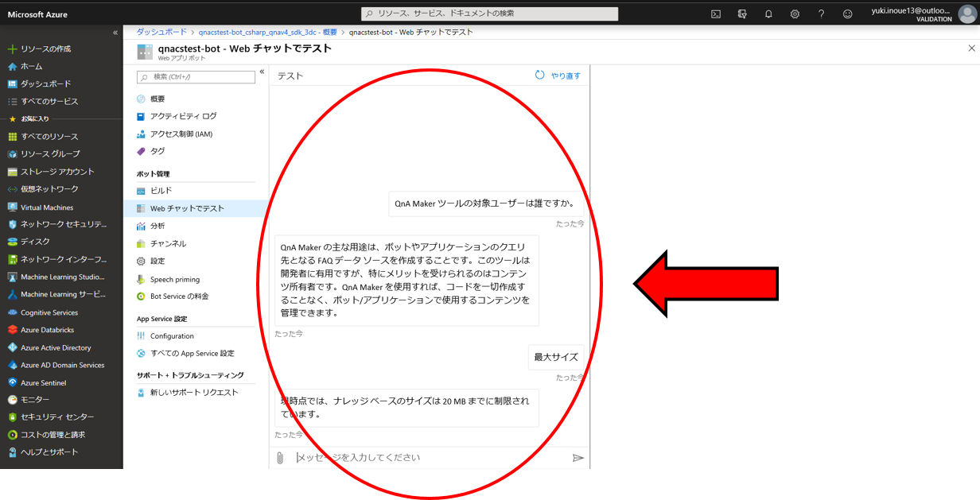Click the メッセージを入力してください chat input
Screen dimensions: 980x500
[x=430, y=458]
